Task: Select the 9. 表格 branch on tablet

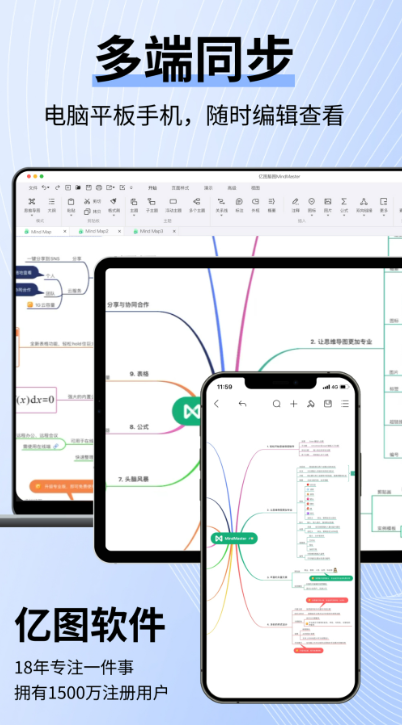Action: pos(139,374)
